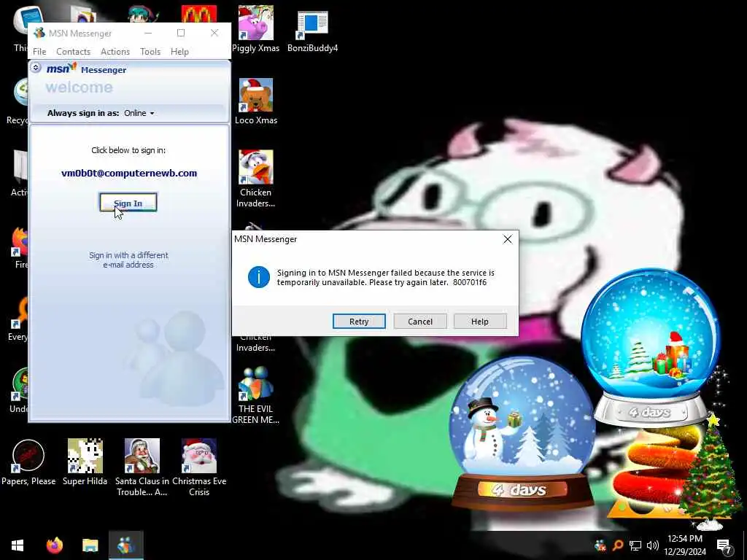The image size is (747, 560).
Task: Click the taskbar clock showing 12:54 PM
Action: tap(685, 545)
